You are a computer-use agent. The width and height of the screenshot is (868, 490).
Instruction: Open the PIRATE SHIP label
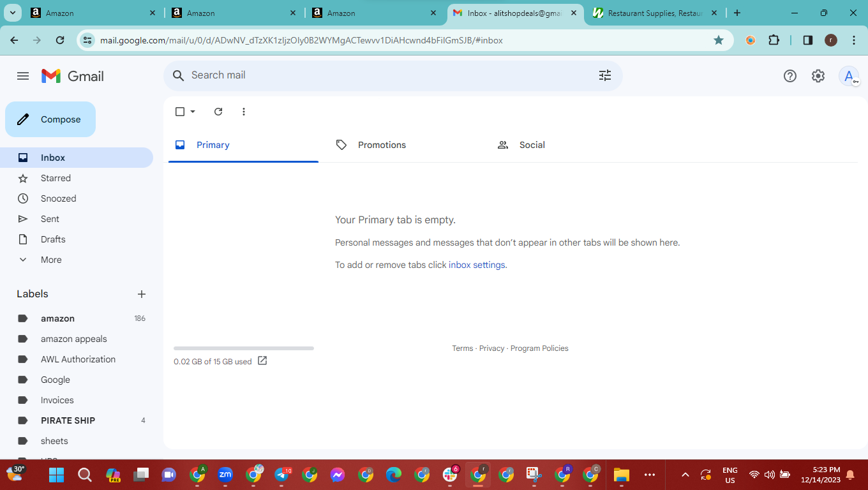77,420
